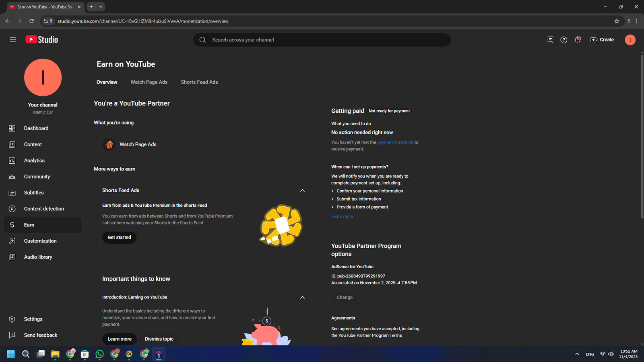Open Content in the sidebar
The height and width of the screenshot is (362, 644).
click(43, 144)
